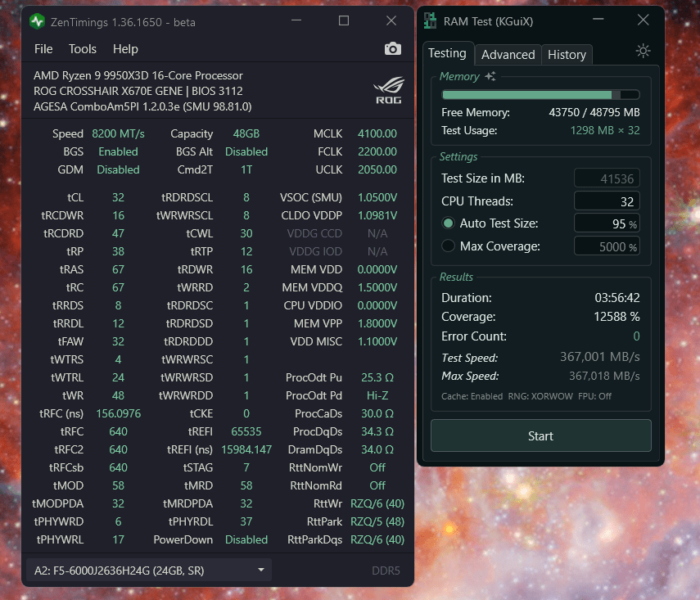This screenshot has width=700, height=600.
Task: Click the MEM VPP 1.8000V value
Action: click(x=377, y=323)
